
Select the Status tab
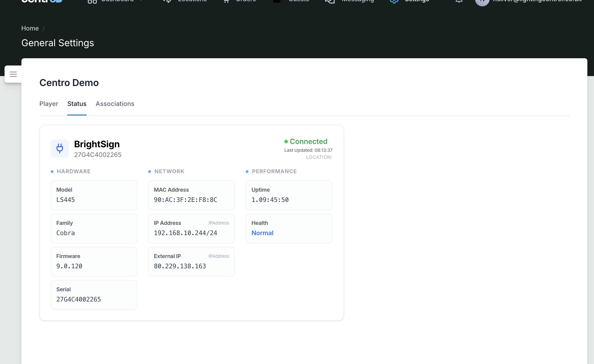point(77,104)
